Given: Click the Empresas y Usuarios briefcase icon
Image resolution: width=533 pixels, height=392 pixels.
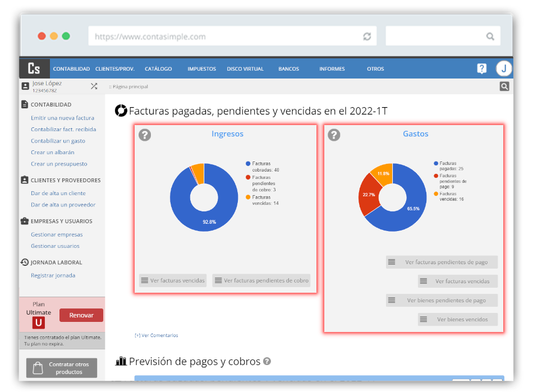Looking at the screenshot, I should tap(25, 221).
